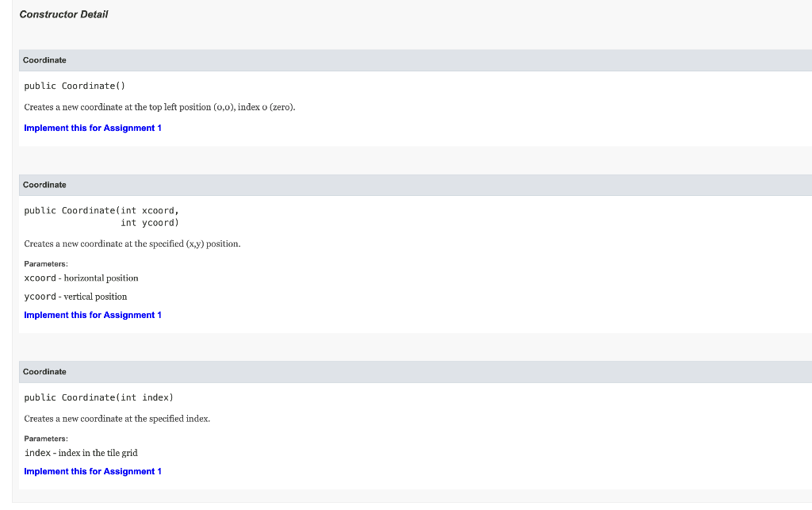Click the third 'Coordinate' header bar

pos(44,371)
